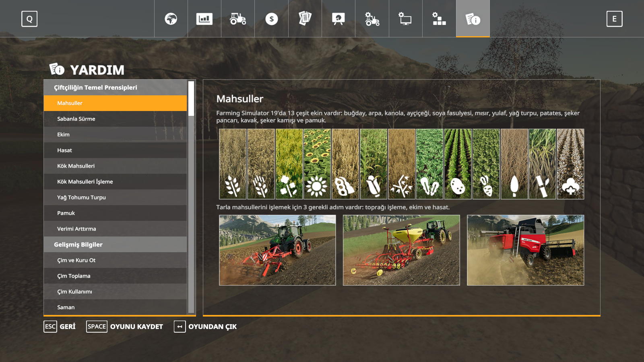644x362 pixels.
Task: Select the Mahsuller help topic
Action: 115,103
